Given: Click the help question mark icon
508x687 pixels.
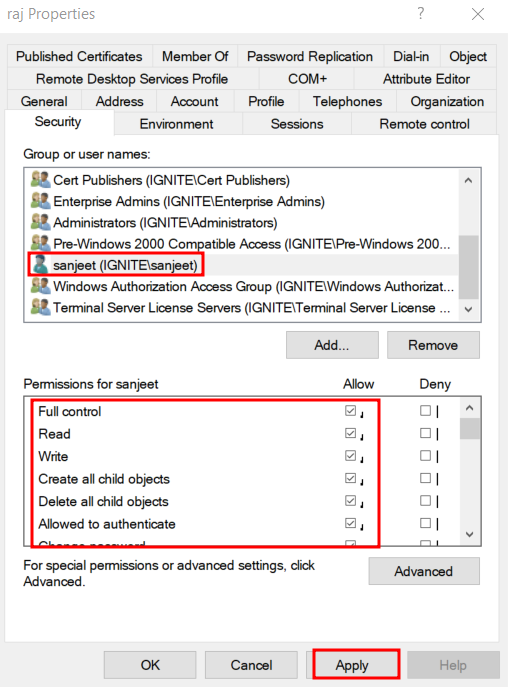Looking at the screenshot, I should [421, 14].
